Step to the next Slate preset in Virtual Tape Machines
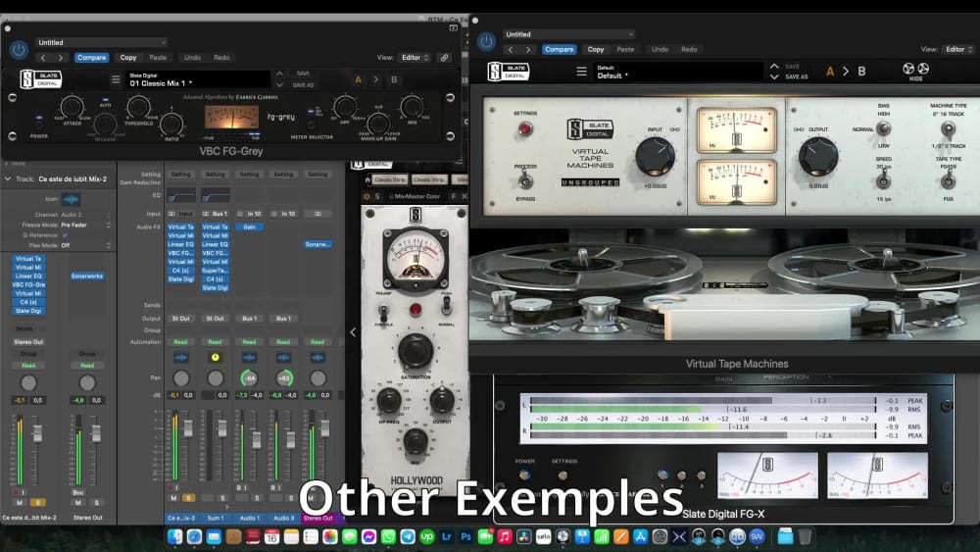Image resolution: width=980 pixels, height=552 pixels. tap(774, 76)
